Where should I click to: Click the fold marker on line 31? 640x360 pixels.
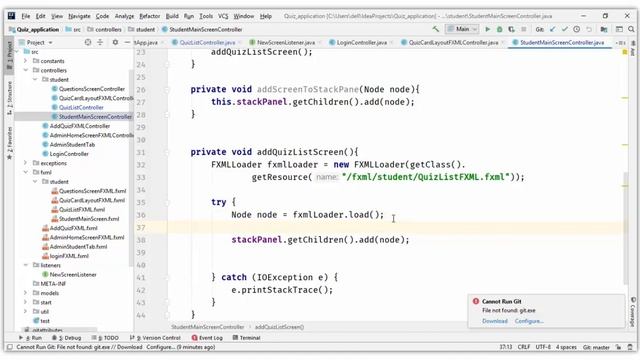(167, 152)
